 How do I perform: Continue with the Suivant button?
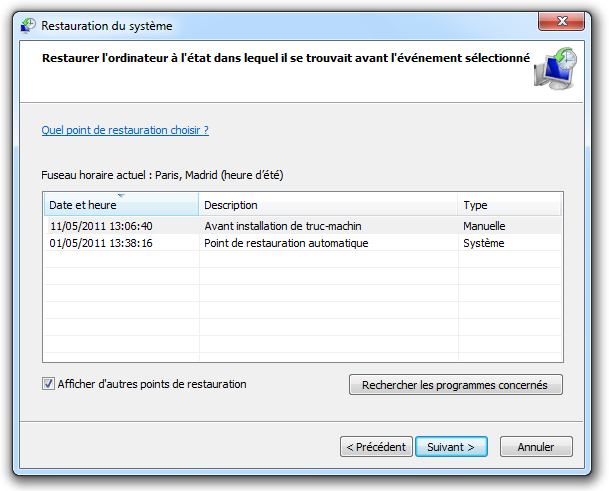point(451,447)
